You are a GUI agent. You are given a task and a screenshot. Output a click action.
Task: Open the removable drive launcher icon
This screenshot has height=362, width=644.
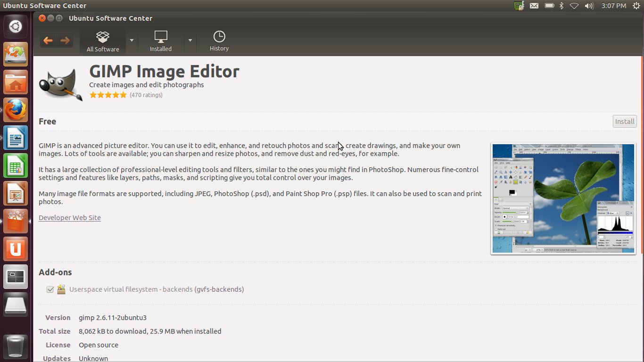[x=16, y=304]
